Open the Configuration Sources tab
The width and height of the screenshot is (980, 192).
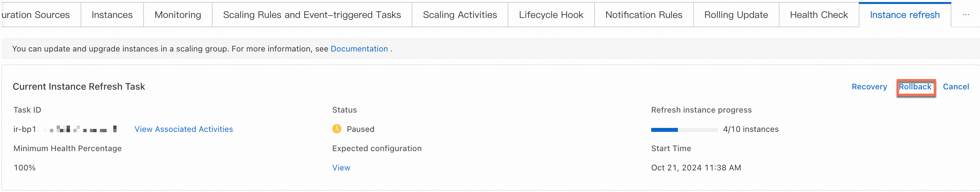click(x=36, y=15)
